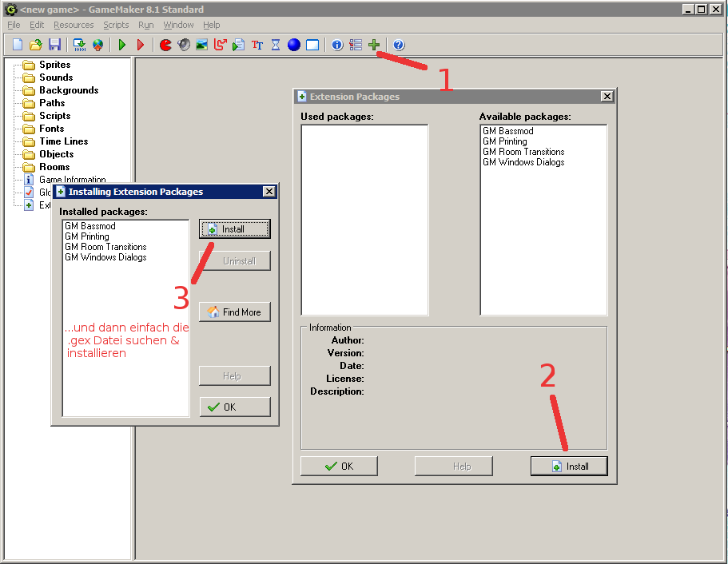Open the Scripts menu
The width and height of the screenshot is (728, 564).
point(116,25)
